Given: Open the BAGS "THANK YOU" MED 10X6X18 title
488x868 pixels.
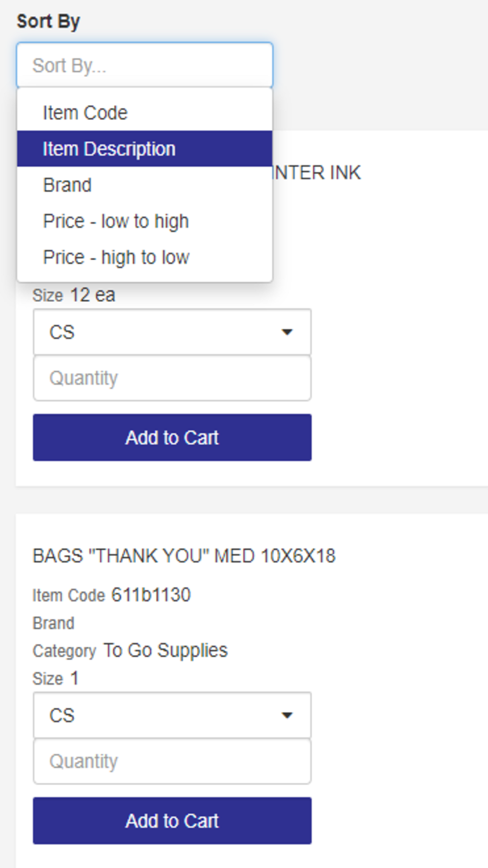Looking at the screenshot, I should [184, 556].
